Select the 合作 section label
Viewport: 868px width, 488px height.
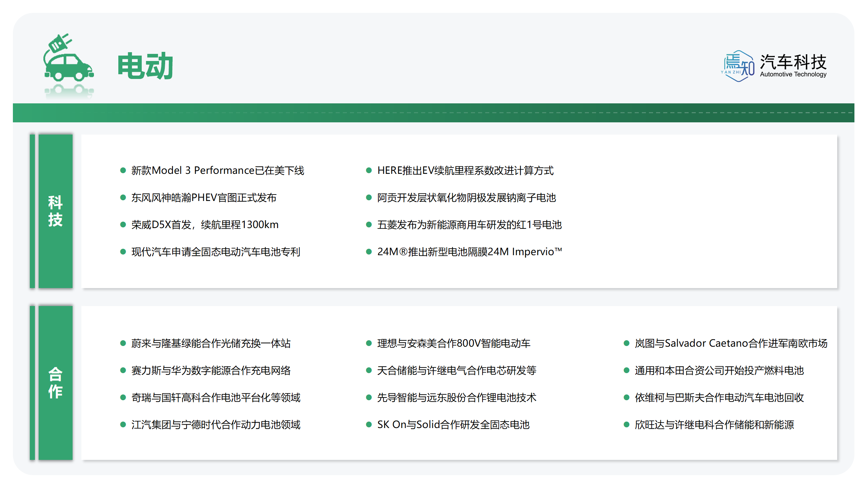click(55, 383)
